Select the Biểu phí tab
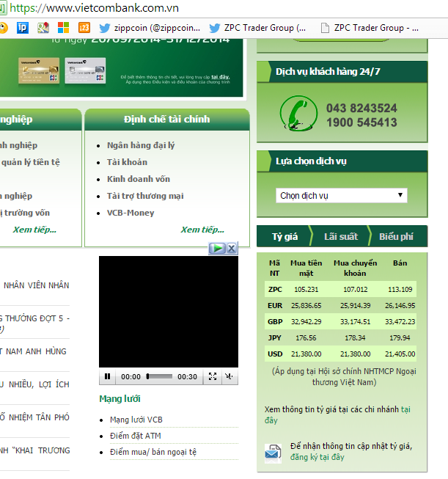Viewport: 448px width, 479px height. click(396, 236)
